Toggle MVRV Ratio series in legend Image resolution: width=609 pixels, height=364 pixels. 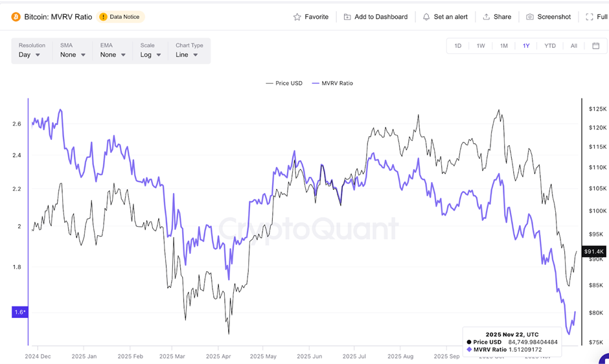point(332,84)
